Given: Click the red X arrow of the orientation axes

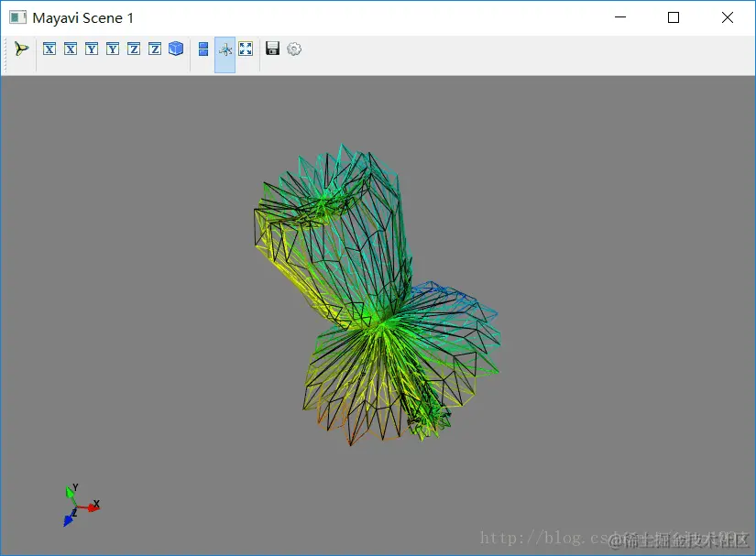Looking at the screenshot, I should coord(90,507).
